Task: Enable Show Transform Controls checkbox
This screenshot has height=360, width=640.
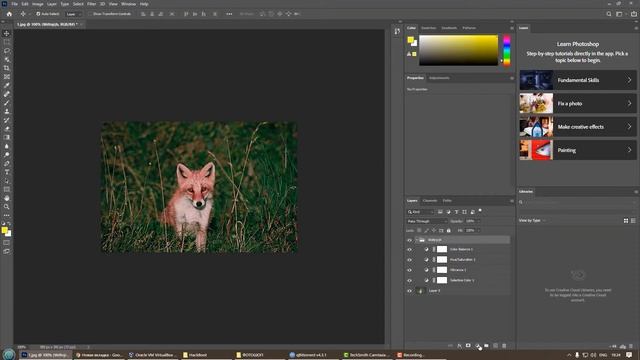Action: pyautogui.click(x=90, y=14)
